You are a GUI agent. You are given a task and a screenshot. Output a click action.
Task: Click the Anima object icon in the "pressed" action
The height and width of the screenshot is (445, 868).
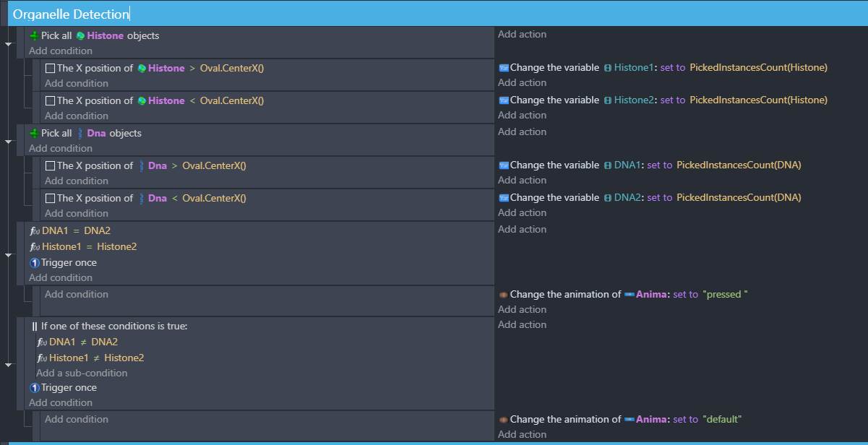click(x=629, y=294)
